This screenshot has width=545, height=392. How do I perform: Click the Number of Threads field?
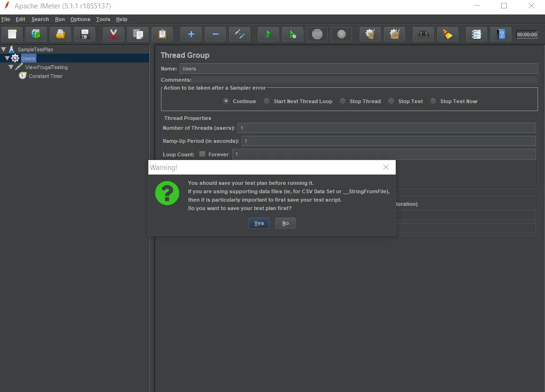387,128
